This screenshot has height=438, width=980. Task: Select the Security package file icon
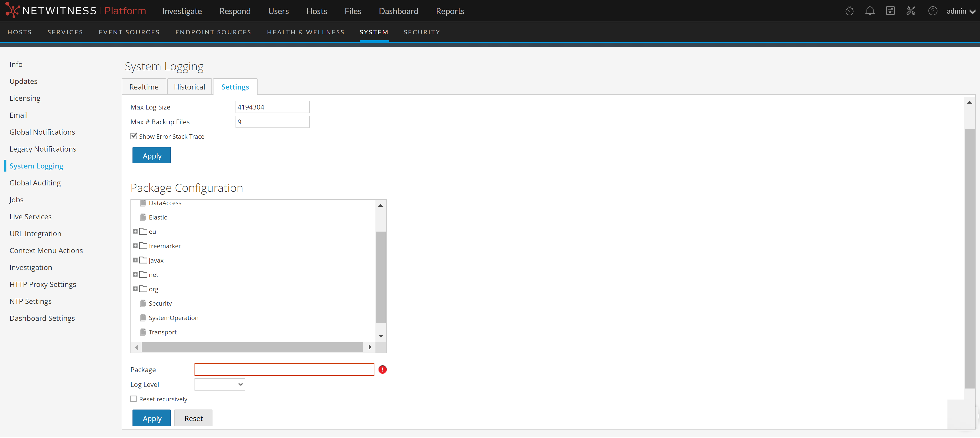pyautogui.click(x=143, y=303)
